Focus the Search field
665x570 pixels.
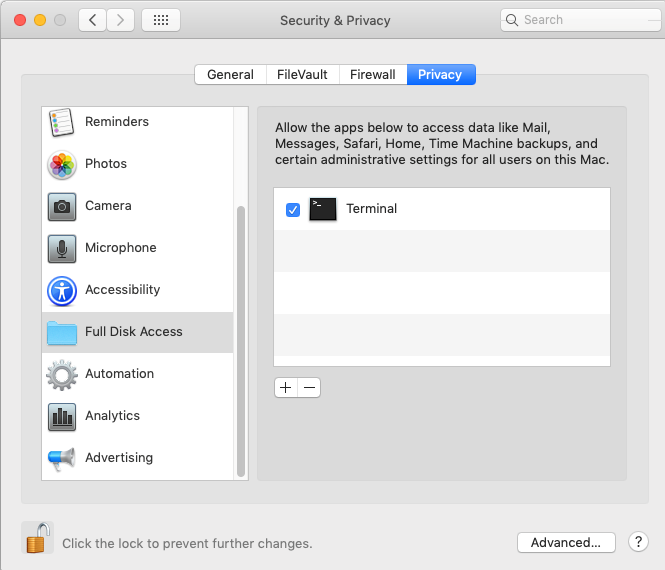tap(581, 20)
